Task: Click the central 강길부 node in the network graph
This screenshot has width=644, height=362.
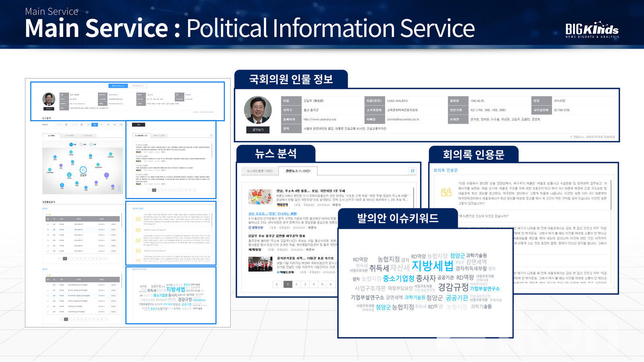Action: (x=83, y=170)
